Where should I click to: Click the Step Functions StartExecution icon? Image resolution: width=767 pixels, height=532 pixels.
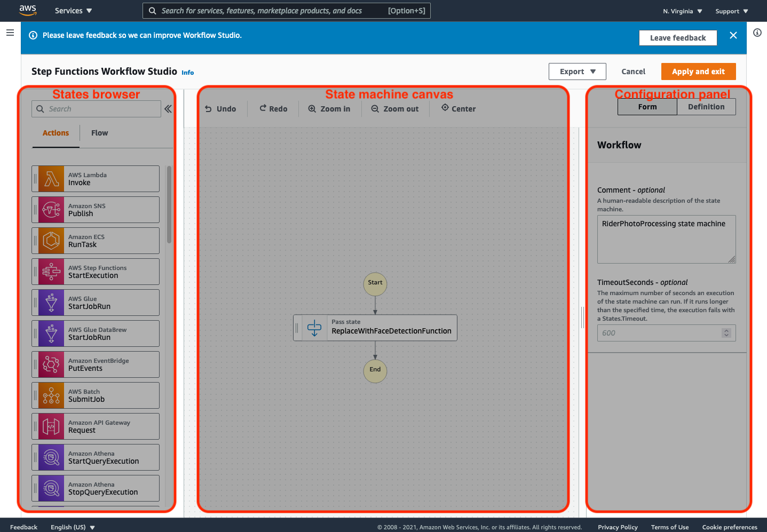(51, 272)
